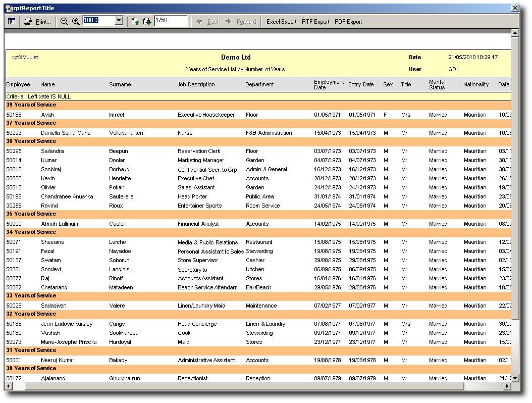Click the PDF Export button
The width and height of the screenshot is (532, 403).
[348, 22]
